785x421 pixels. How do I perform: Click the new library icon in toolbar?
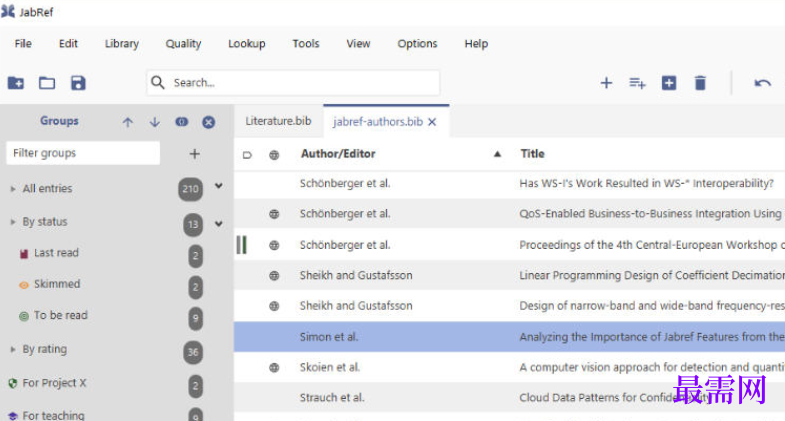pyautogui.click(x=16, y=83)
